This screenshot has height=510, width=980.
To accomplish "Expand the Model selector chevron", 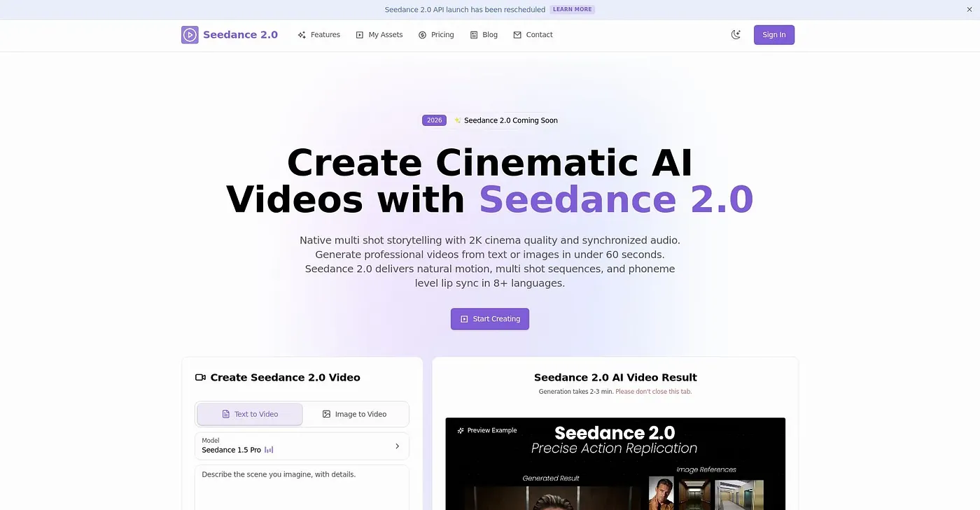I will (397, 446).
